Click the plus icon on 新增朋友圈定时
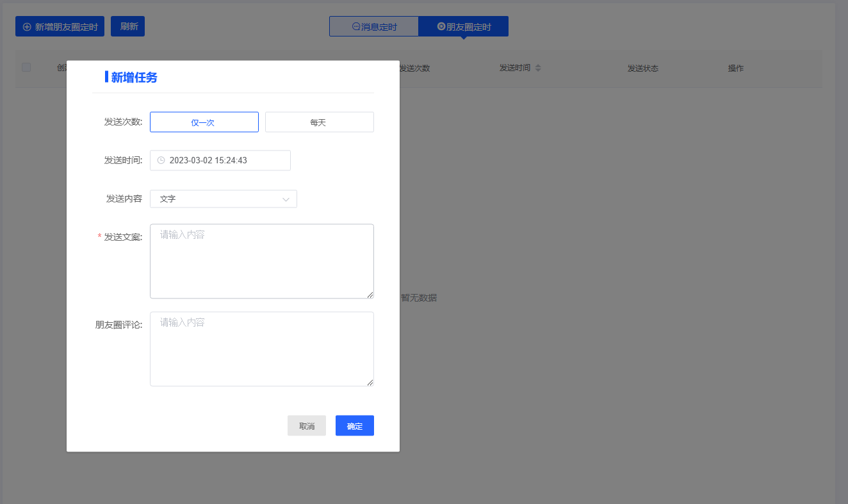 click(27, 27)
